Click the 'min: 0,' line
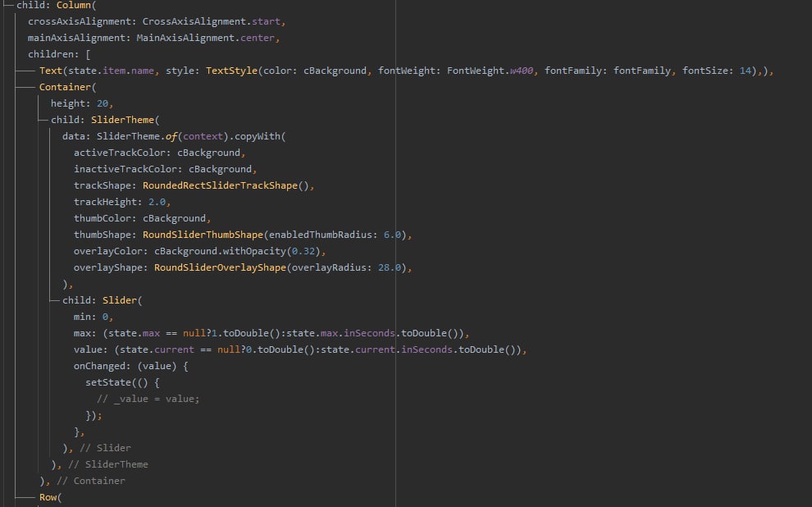 pyautogui.click(x=94, y=317)
